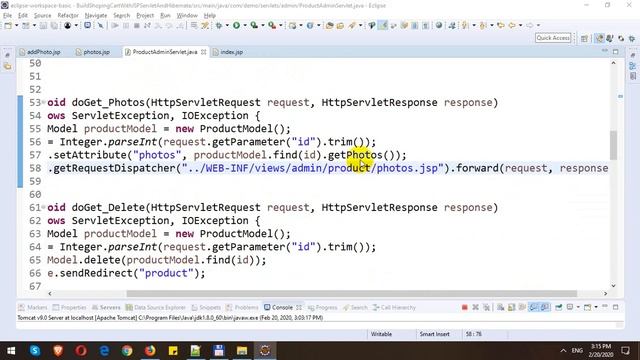The height and width of the screenshot is (360, 640).
Task: Open the Windows Start menu
Action: [x=11, y=350]
